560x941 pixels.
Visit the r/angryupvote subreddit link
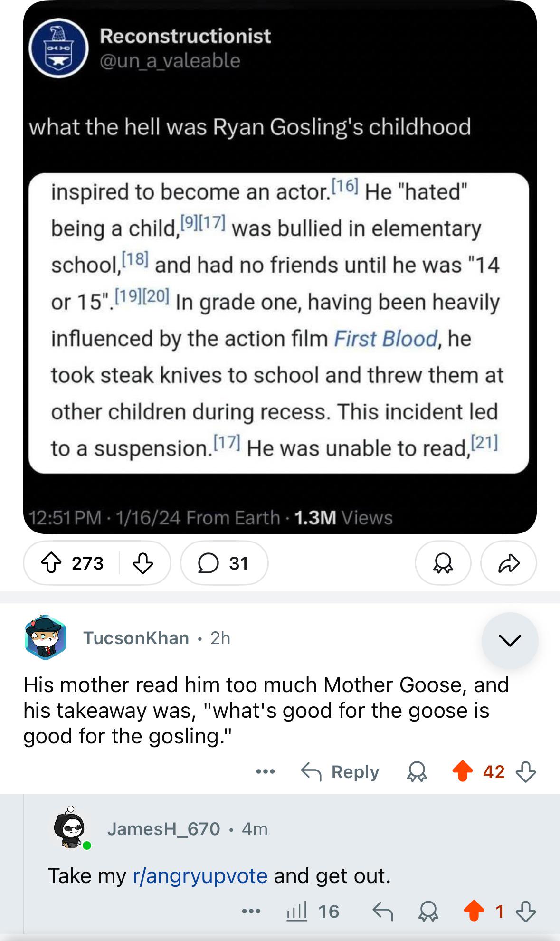click(200, 875)
